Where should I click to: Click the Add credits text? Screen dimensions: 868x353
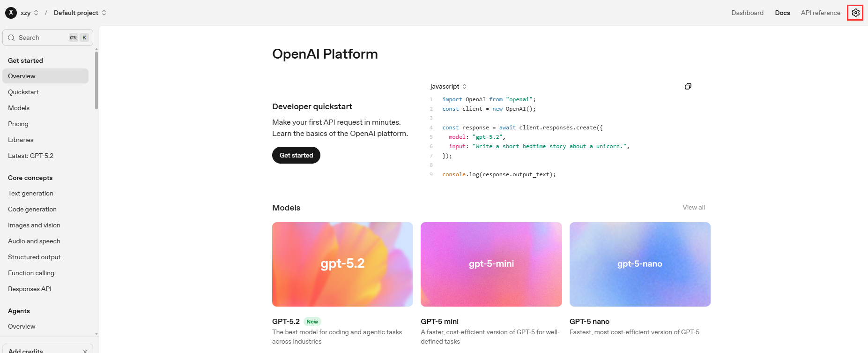click(26, 351)
